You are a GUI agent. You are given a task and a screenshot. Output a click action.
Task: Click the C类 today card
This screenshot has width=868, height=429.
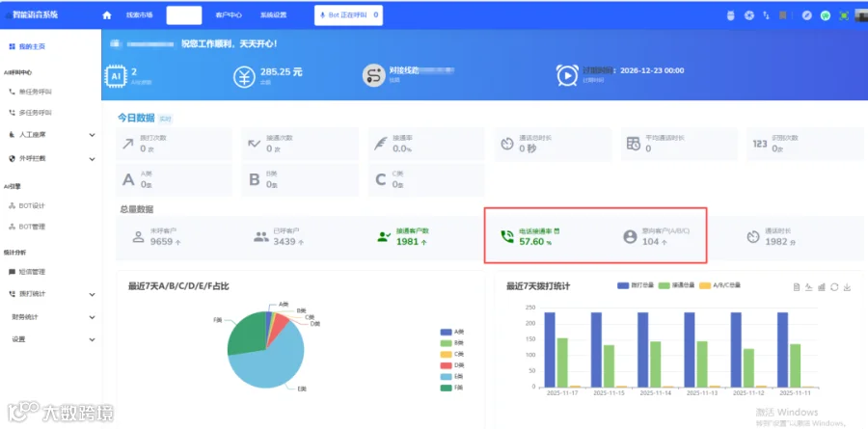426,180
